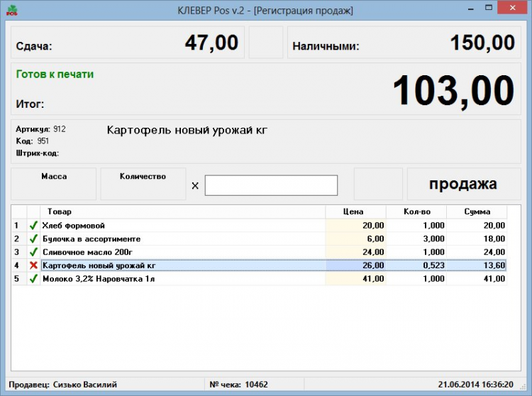
Task: Click the Итог total 103,00
Action: coord(454,91)
